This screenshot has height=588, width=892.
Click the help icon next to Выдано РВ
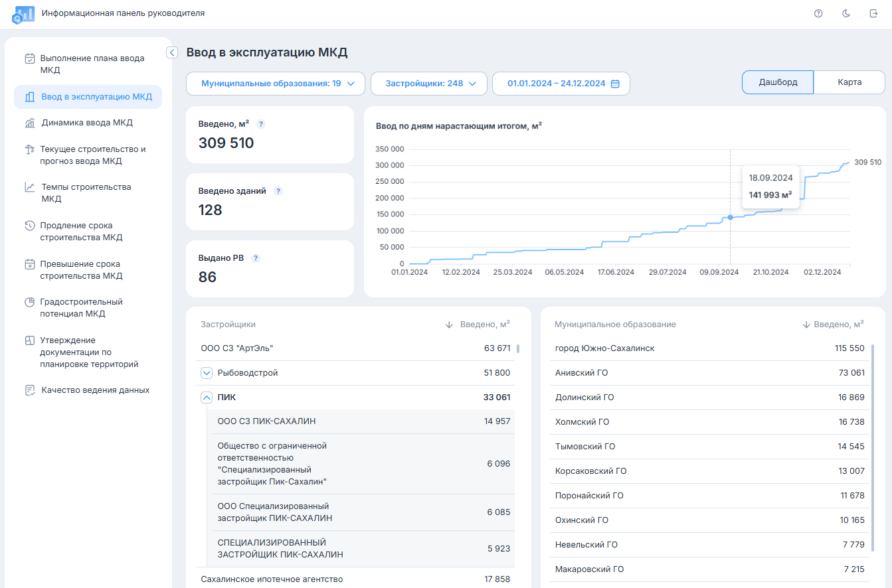click(256, 258)
